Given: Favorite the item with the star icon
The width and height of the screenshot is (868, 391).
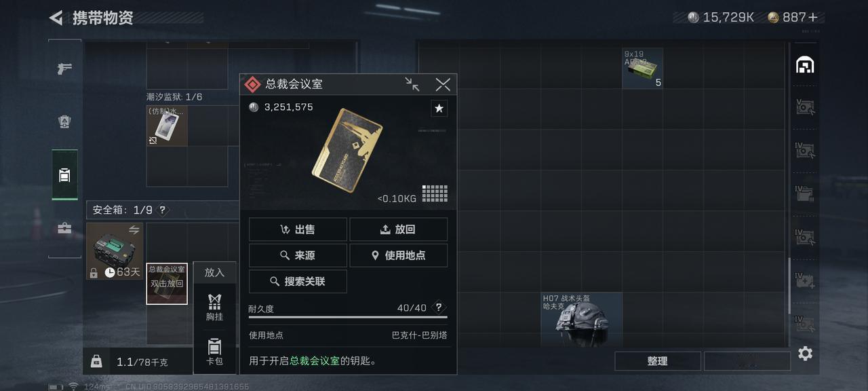Looking at the screenshot, I should point(439,109).
